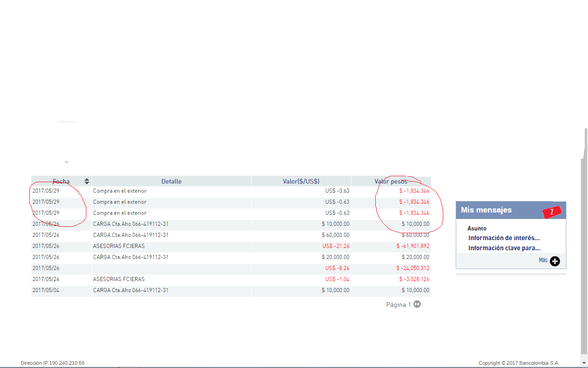Image resolution: width=588 pixels, height=368 pixels.
Task: Select the $ 60,000.00 cell in Valor pesos column
Action: tap(391, 235)
